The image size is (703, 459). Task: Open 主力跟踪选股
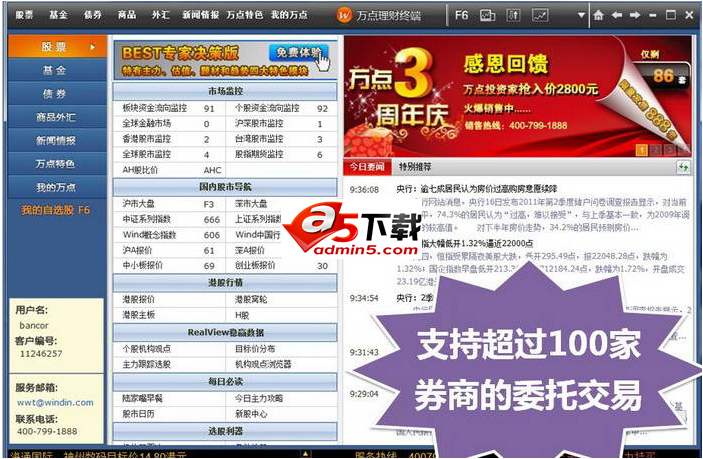(147, 364)
